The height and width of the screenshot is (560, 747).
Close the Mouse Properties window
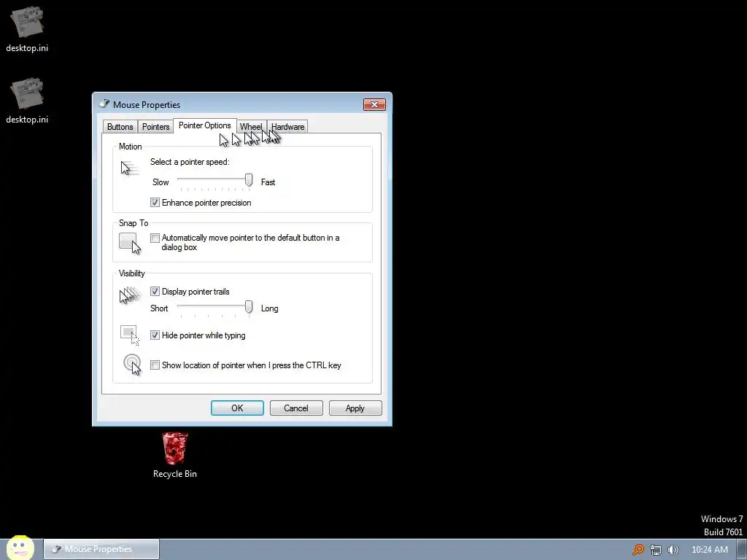(374, 105)
